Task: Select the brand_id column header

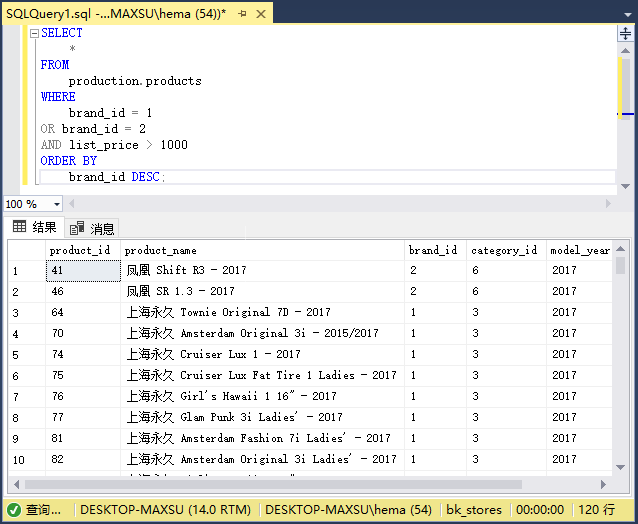Action: click(435, 250)
